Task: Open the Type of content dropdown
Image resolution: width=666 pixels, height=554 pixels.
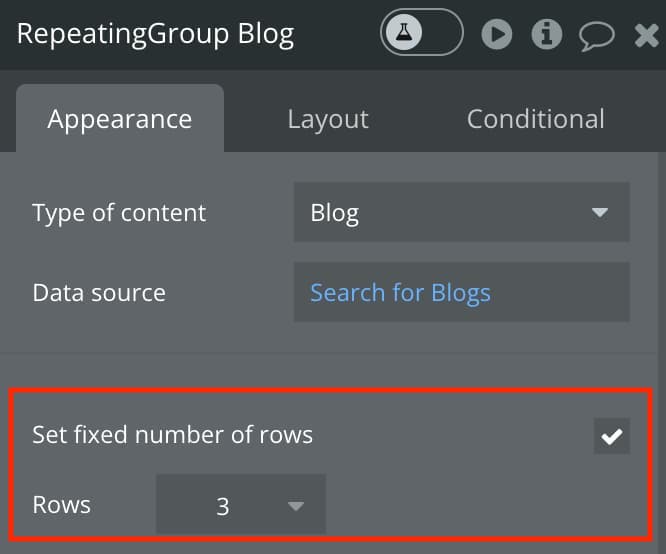Action: coord(462,212)
